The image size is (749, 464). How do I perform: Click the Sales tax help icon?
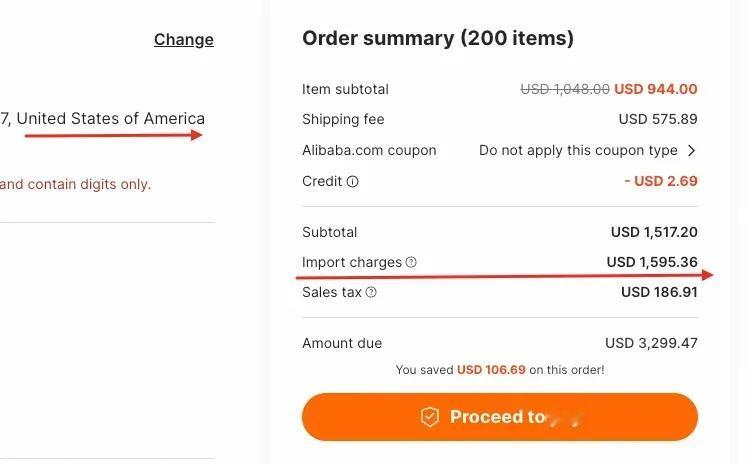click(x=371, y=292)
